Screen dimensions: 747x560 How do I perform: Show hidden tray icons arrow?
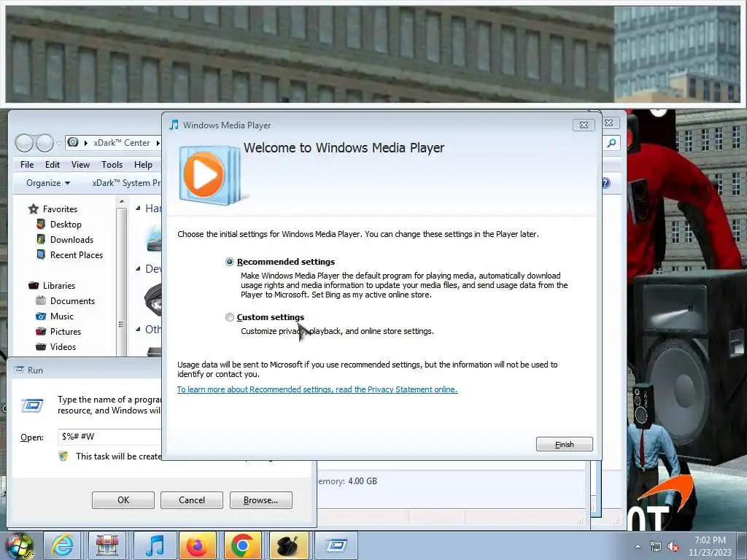coord(638,547)
